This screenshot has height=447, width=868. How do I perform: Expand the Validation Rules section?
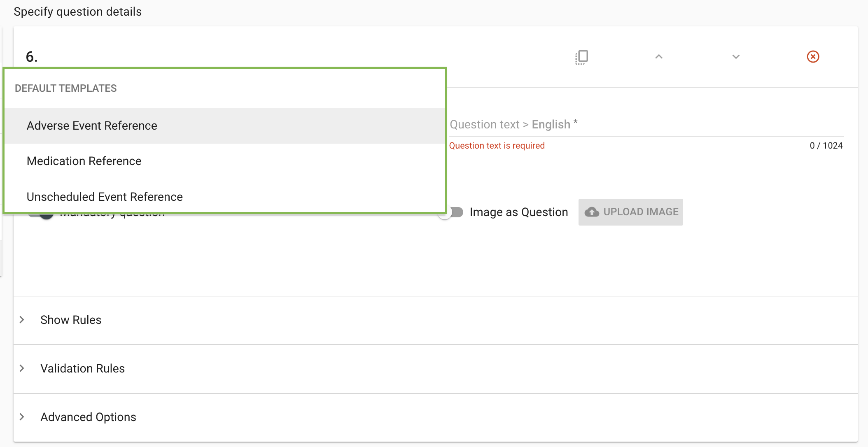coord(82,368)
